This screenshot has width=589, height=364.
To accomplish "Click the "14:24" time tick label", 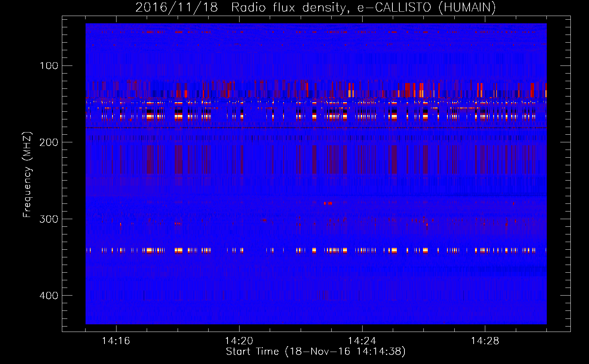I will (362, 341).
